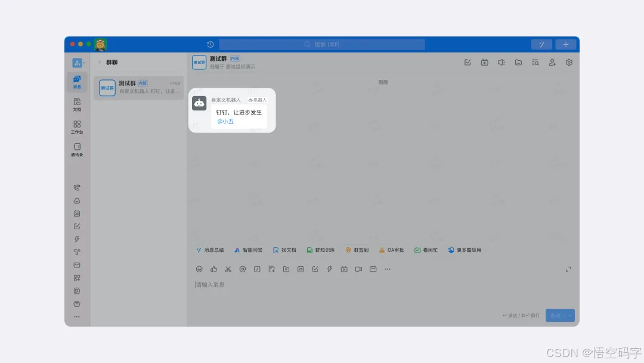Open group announcement speaker icon
Screen dimensions: 644x363
(501, 63)
